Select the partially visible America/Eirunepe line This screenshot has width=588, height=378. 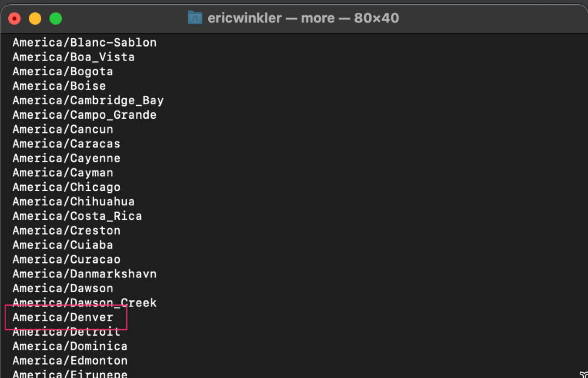point(69,374)
